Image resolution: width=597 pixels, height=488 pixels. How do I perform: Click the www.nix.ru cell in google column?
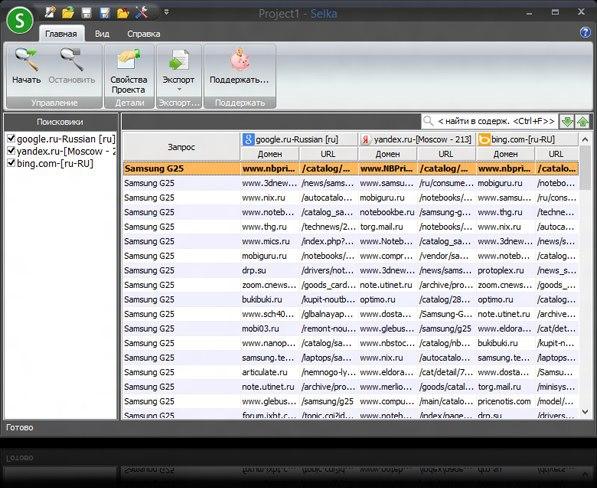point(270,198)
